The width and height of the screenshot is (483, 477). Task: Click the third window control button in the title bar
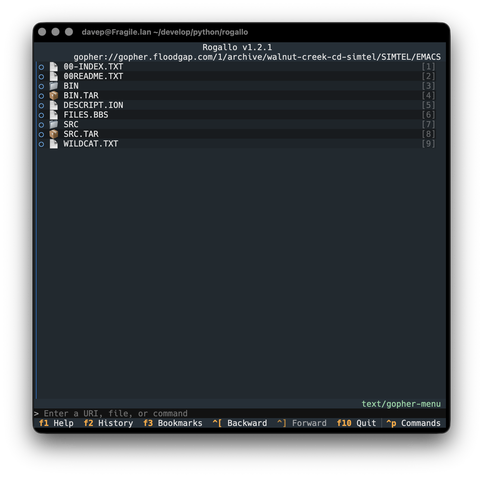coord(69,32)
